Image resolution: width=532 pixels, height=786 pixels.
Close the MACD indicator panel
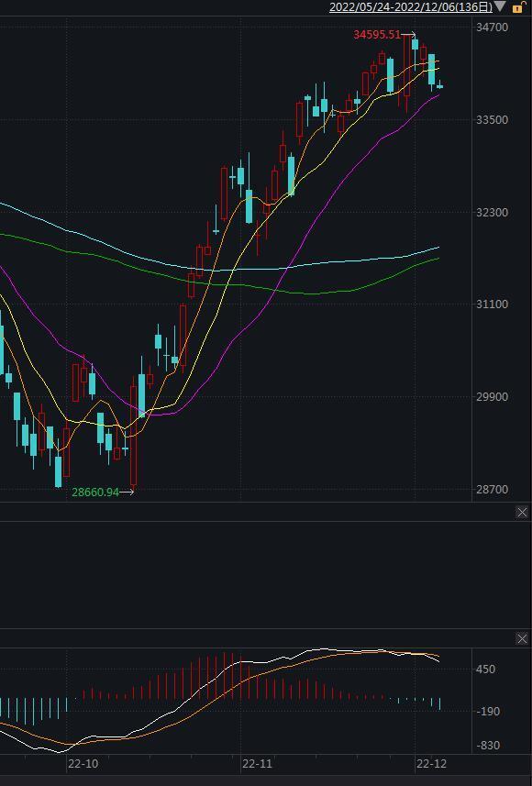tap(522, 638)
